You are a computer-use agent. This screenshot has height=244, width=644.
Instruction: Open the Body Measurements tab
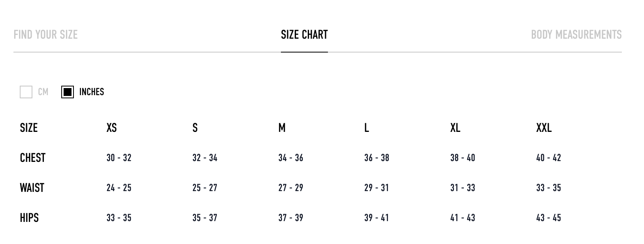click(x=576, y=35)
